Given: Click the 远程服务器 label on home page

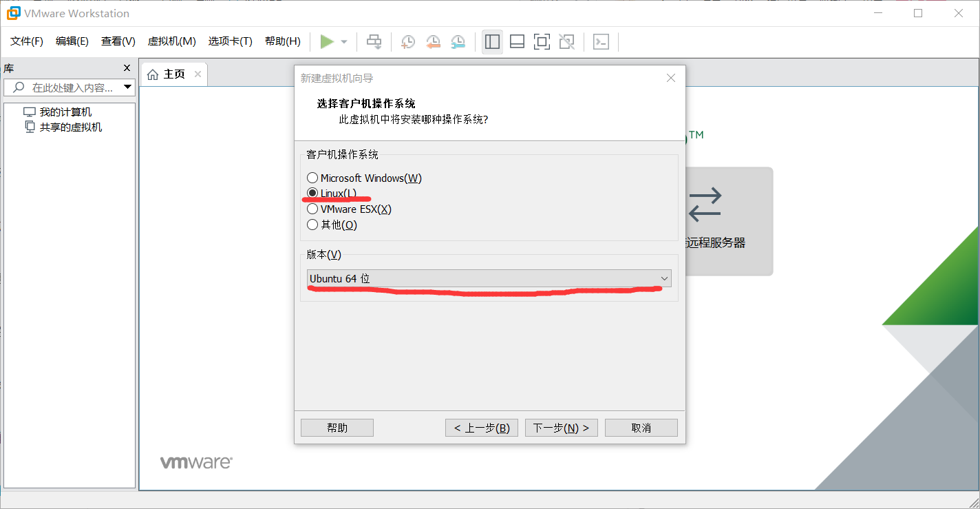Looking at the screenshot, I should (x=716, y=243).
